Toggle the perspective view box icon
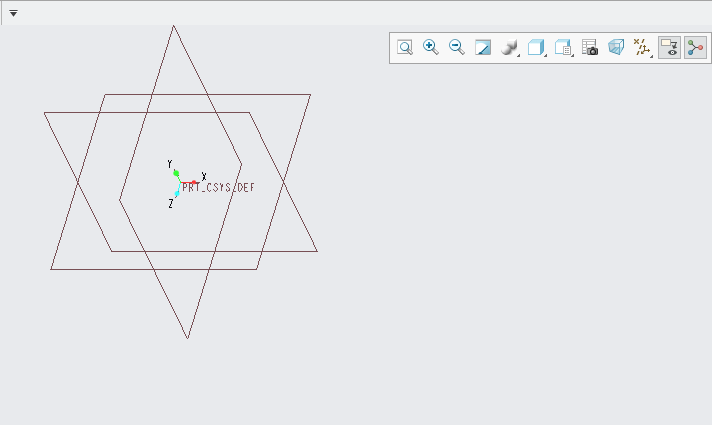712x425 pixels. pyautogui.click(x=616, y=48)
